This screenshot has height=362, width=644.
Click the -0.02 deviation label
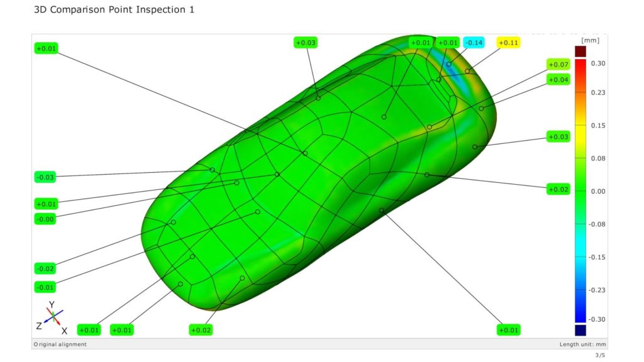click(x=45, y=269)
